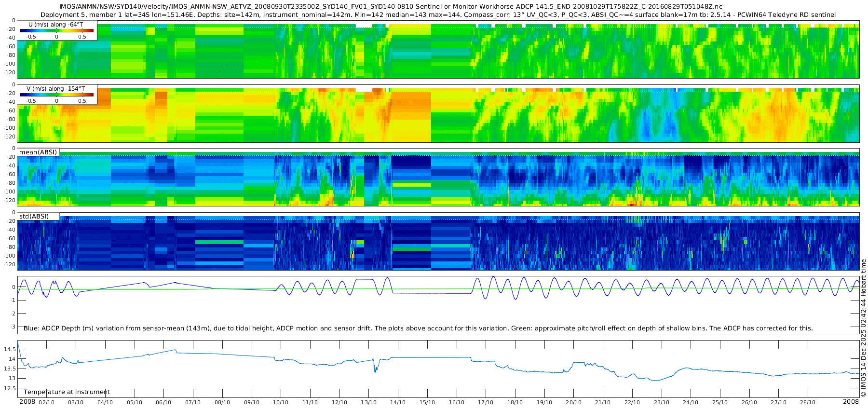The image size is (868, 410).
Task: Click the 17/10 date tick label
Action: [x=486, y=402]
